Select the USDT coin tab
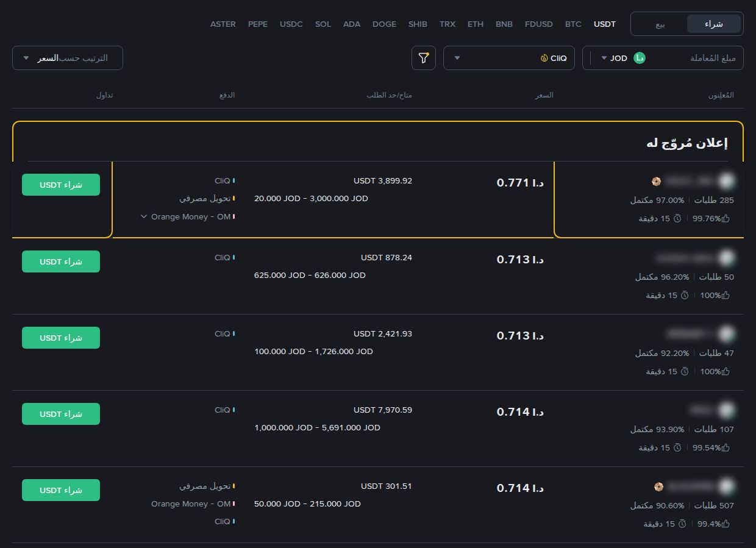756x548 pixels. [605, 24]
